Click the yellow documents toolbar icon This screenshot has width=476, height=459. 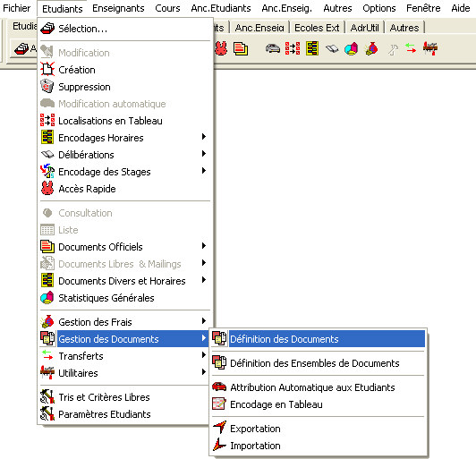click(x=241, y=48)
